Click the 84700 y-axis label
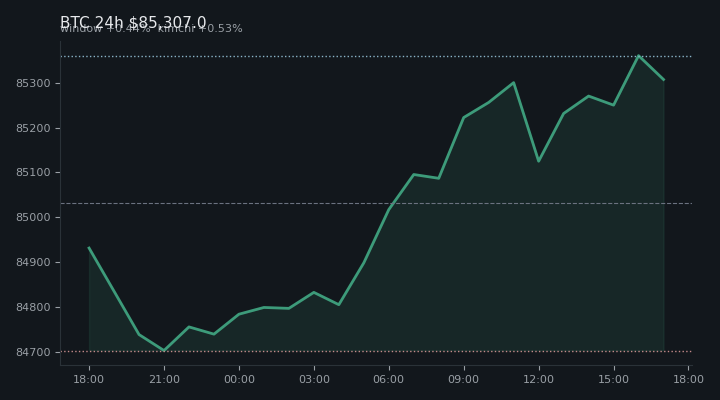The width and height of the screenshot is (720, 400). [x=33, y=352]
